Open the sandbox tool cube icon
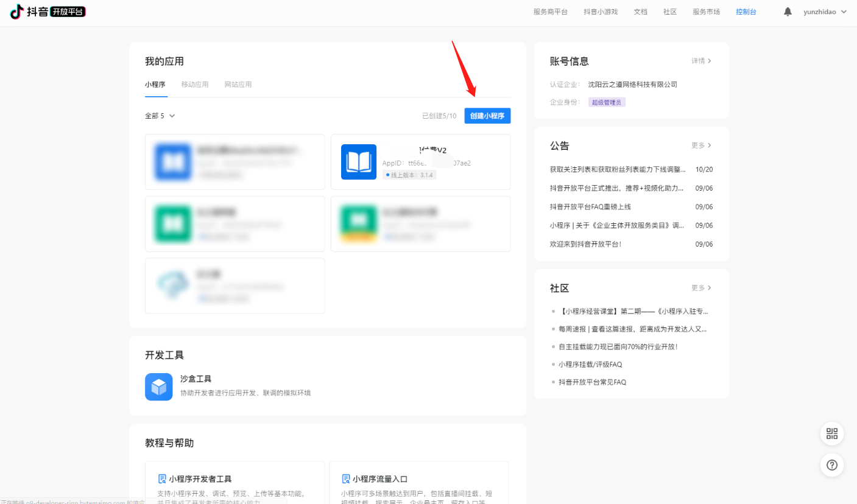Screen dimensions: 857x504 pos(159,387)
